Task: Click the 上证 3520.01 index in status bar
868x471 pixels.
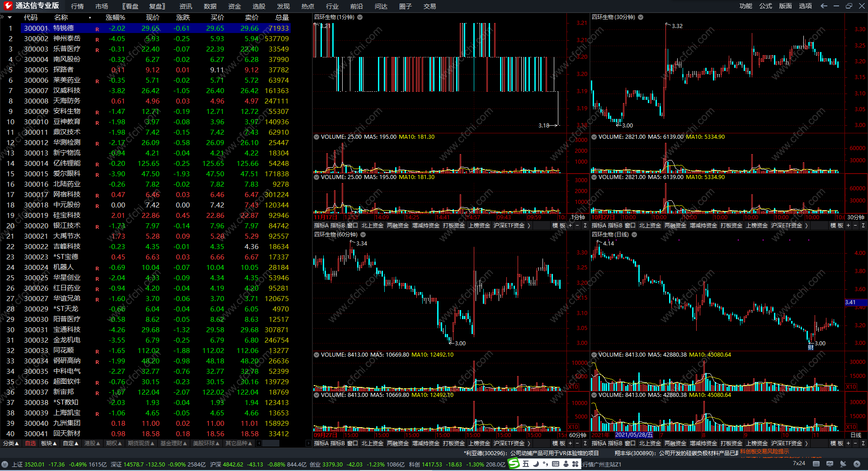Action: (28, 464)
